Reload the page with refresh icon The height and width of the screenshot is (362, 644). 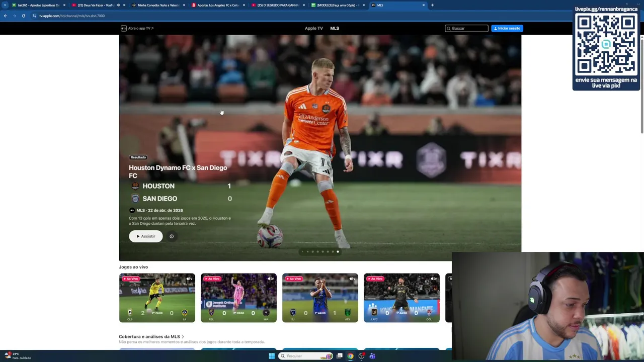(x=23, y=16)
